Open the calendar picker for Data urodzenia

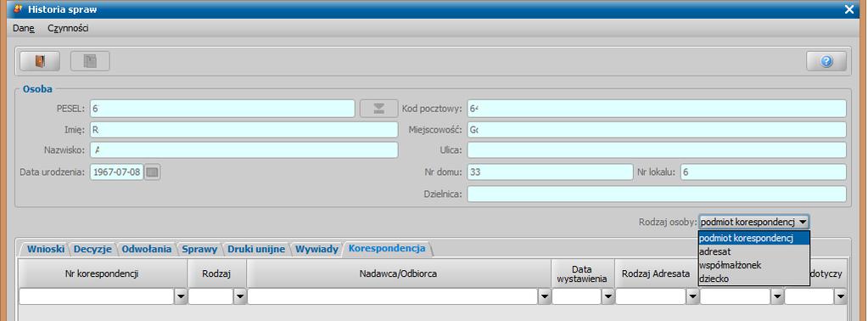coord(152,172)
